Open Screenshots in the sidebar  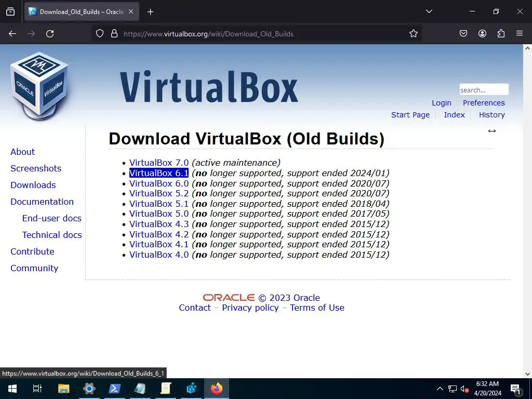click(36, 168)
